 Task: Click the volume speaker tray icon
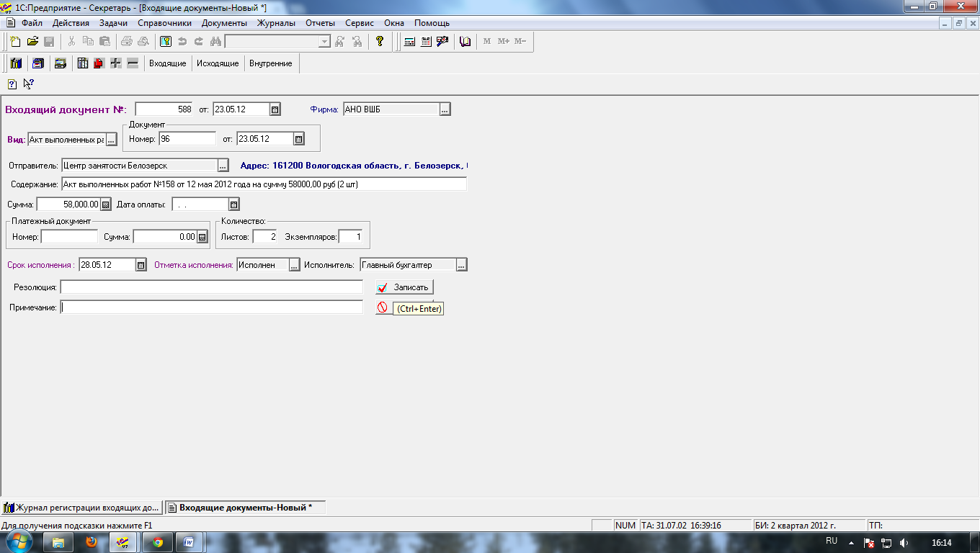coord(904,543)
